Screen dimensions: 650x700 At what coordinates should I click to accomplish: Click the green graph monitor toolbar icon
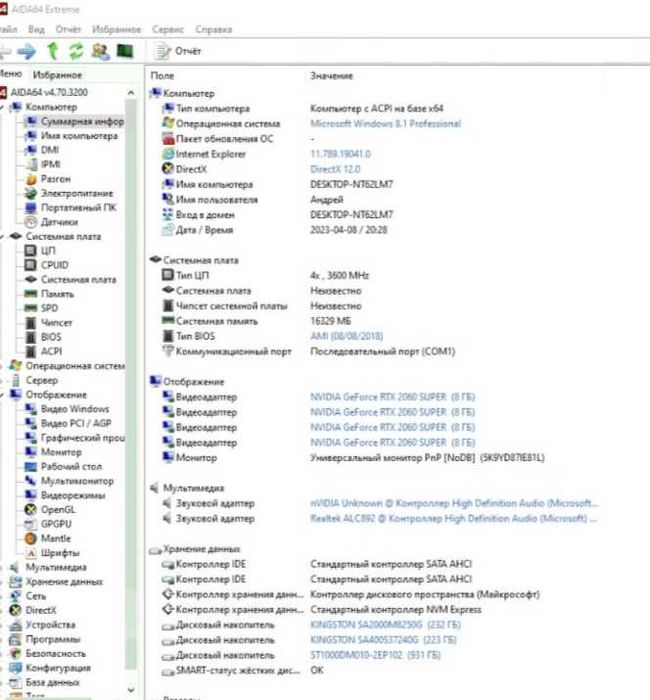coord(125,51)
